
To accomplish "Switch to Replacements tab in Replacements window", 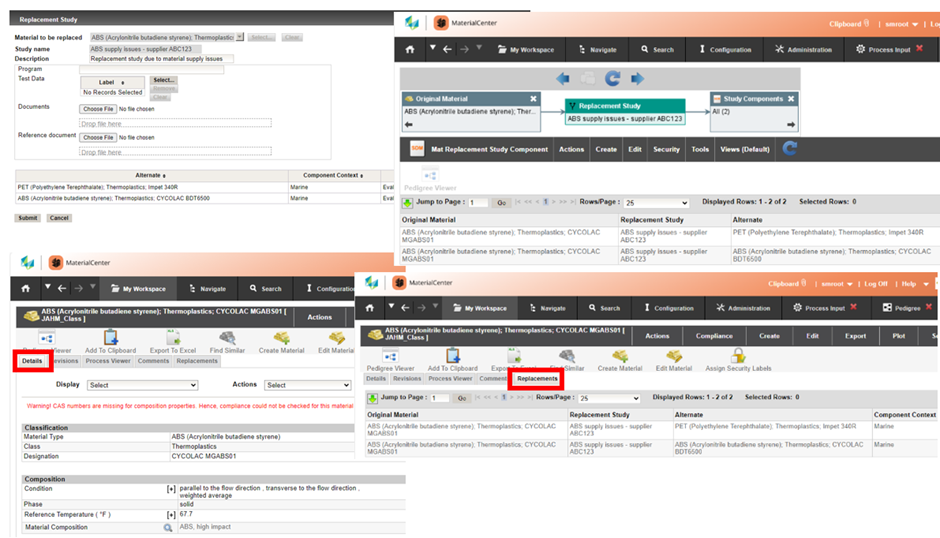I will click(537, 378).
